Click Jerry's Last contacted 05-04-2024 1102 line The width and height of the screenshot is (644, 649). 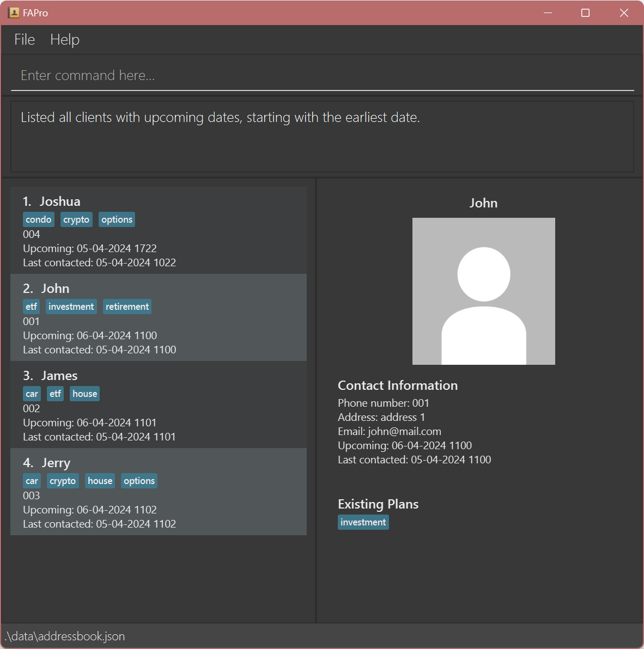coord(99,524)
